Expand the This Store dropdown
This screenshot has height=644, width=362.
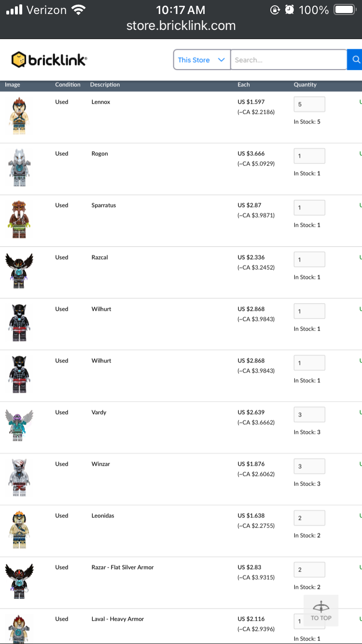[202, 60]
